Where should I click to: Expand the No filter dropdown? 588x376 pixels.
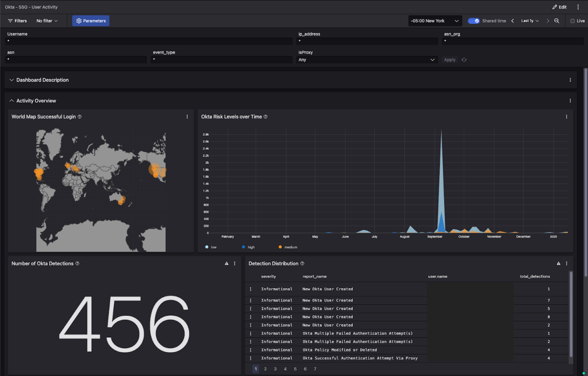coord(47,21)
